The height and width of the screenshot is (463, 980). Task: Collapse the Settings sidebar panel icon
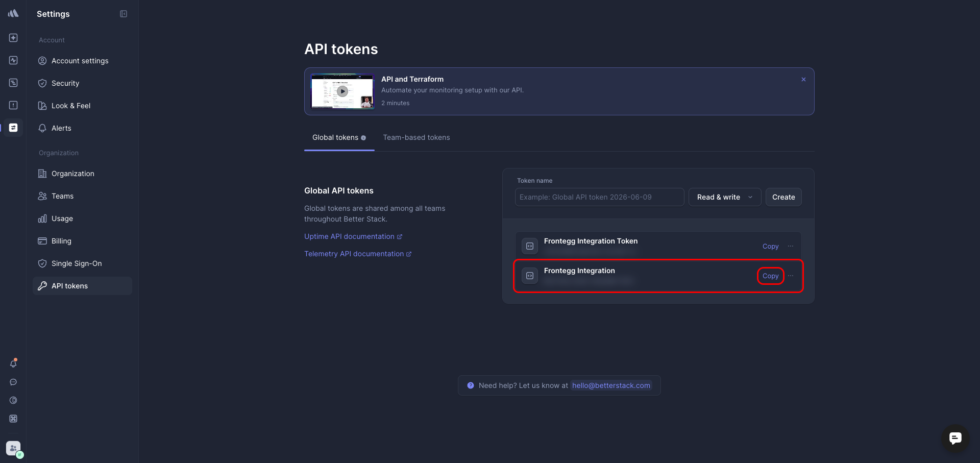tap(124, 14)
